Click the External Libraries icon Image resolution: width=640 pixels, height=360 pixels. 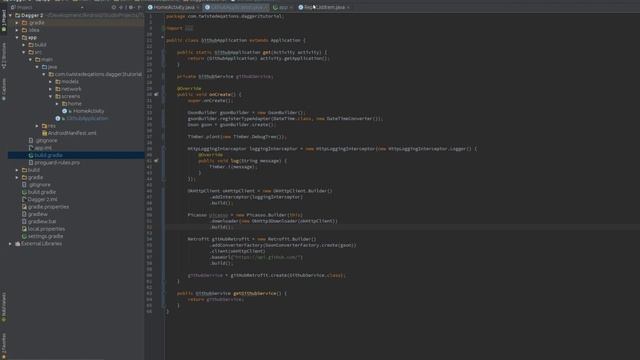point(18,244)
